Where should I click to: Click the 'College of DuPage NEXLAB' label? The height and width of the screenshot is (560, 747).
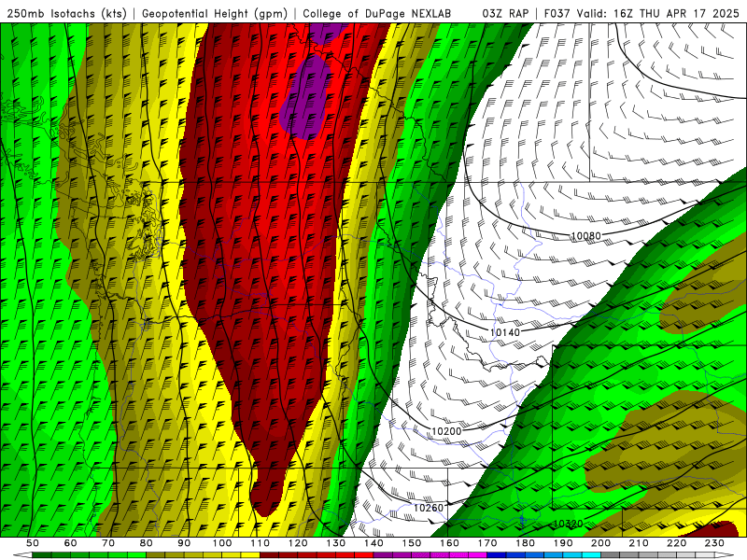click(376, 13)
